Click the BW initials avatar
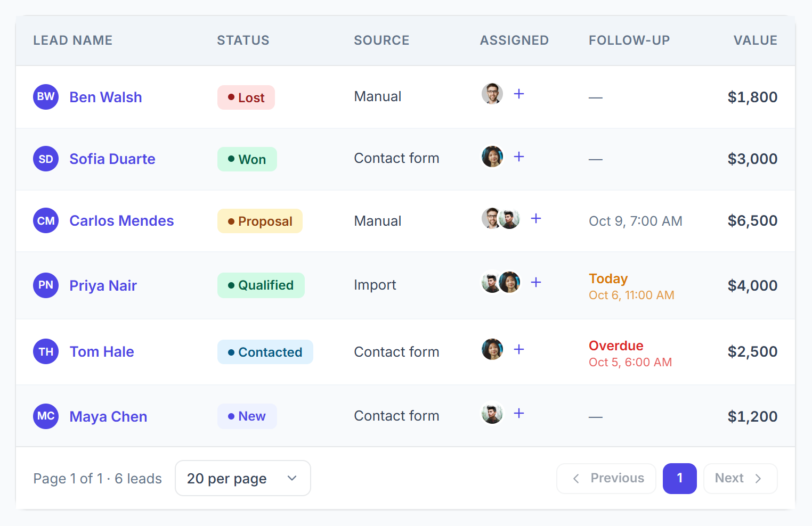Image resolution: width=812 pixels, height=526 pixels. pos(46,97)
